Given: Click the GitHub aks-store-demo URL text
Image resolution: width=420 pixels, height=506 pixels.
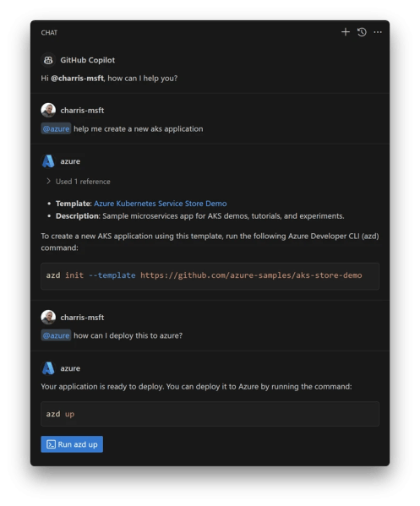Looking at the screenshot, I should pyautogui.click(x=251, y=275).
